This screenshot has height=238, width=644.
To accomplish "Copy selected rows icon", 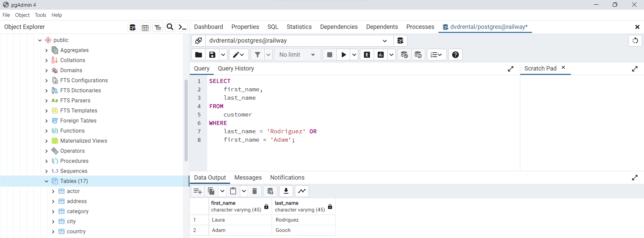I will [x=211, y=191].
